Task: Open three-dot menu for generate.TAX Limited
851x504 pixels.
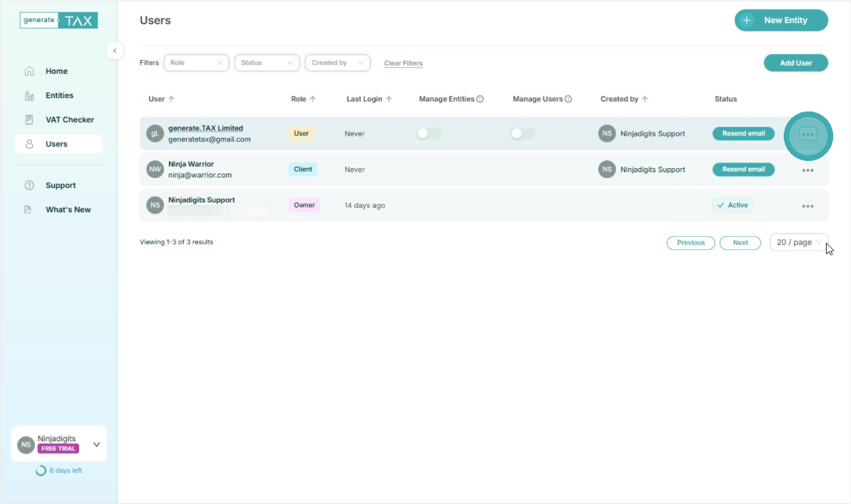Action: [x=807, y=134]
